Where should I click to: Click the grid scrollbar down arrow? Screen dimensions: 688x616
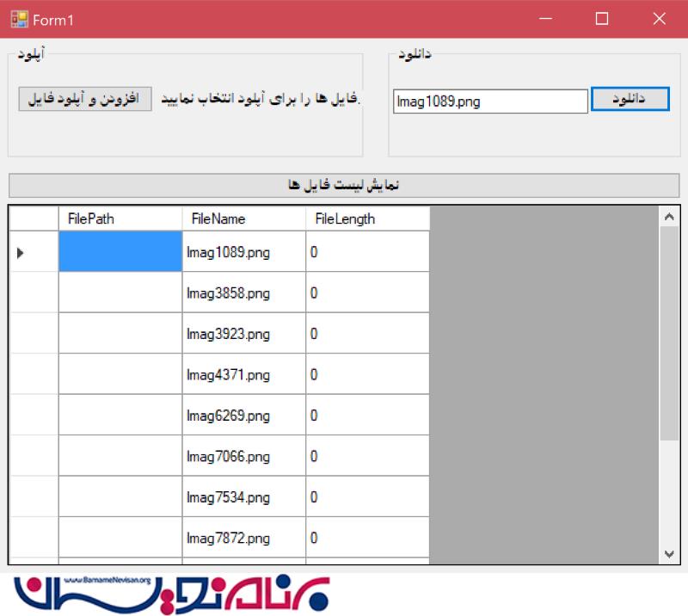pyautogui.click(x=669, y=554)
